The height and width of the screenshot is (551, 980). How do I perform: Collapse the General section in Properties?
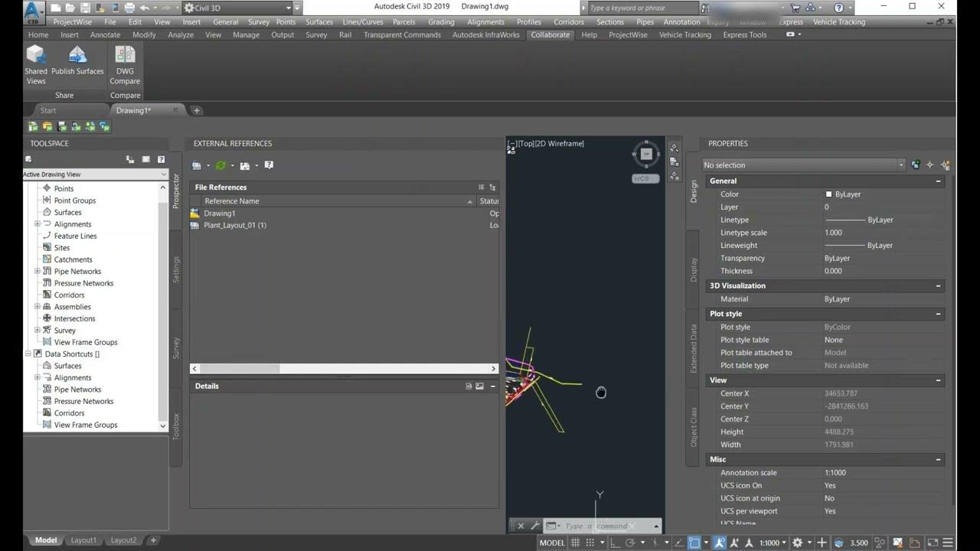point(939,181)
